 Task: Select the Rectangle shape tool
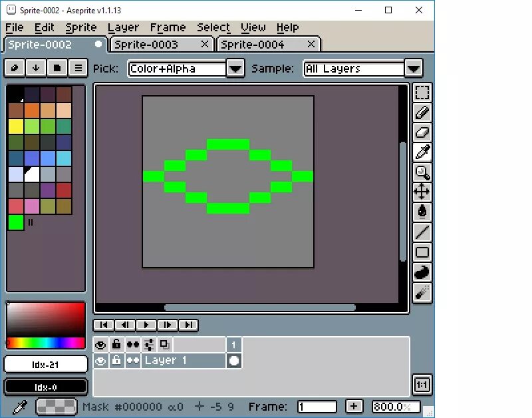pos(422,252)
